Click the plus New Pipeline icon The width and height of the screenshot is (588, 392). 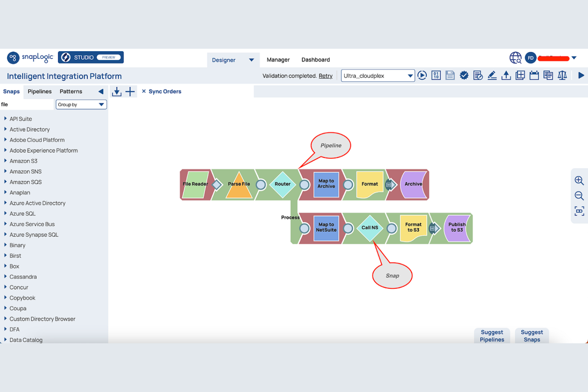click(x=130, y=92)
